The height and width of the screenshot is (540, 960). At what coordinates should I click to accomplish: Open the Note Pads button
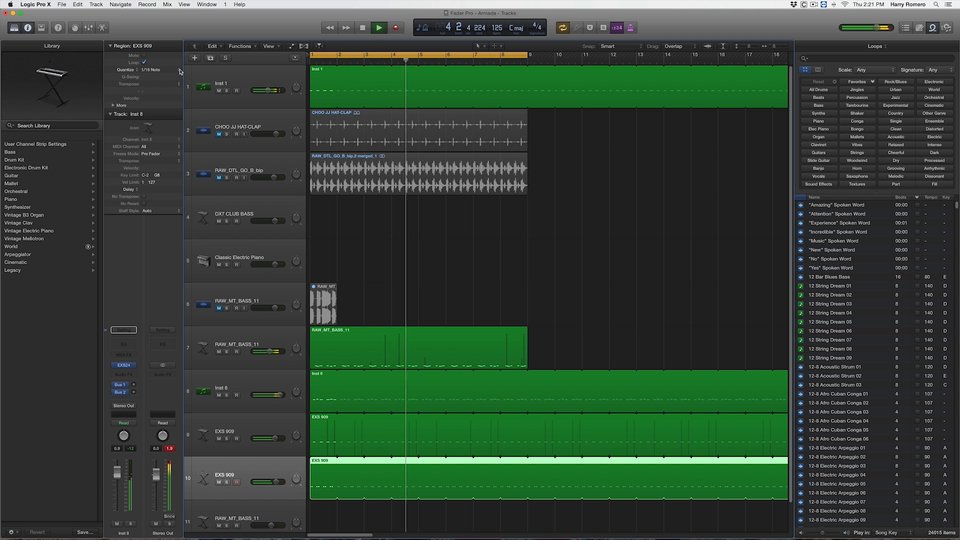click(x=919, y=28)
